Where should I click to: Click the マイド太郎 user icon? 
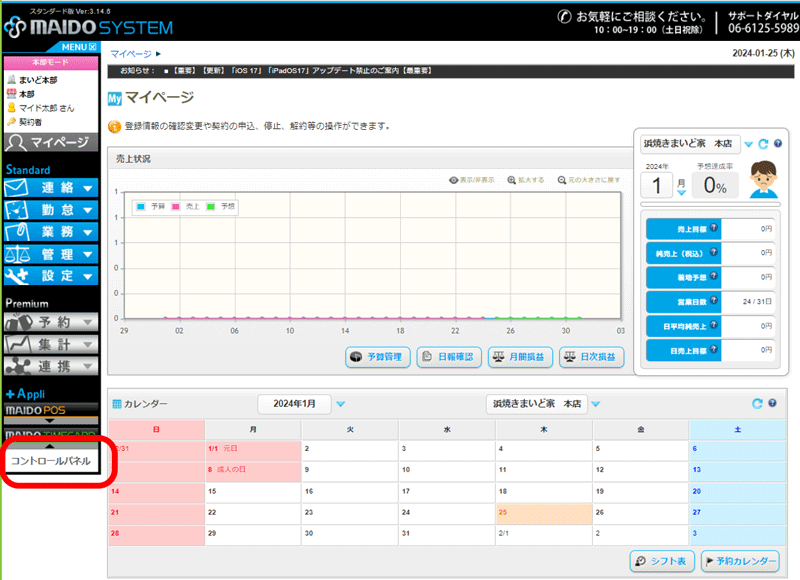coord(12,108)
